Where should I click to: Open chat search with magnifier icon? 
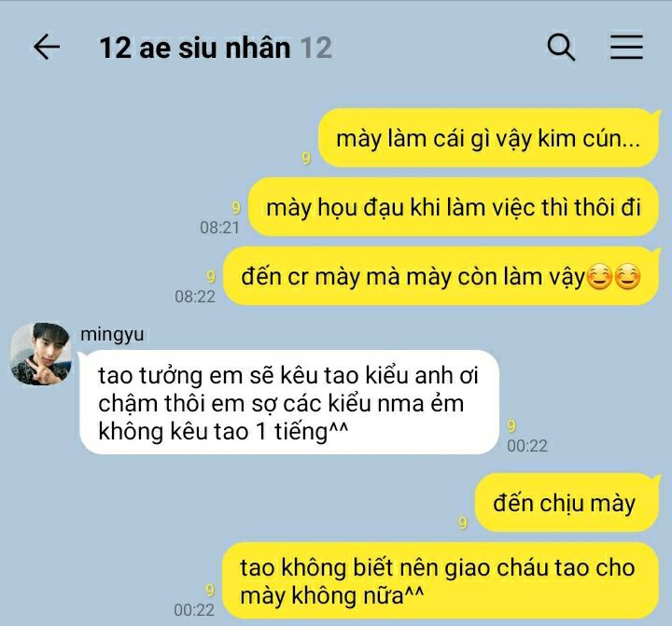tap(561, 47)
